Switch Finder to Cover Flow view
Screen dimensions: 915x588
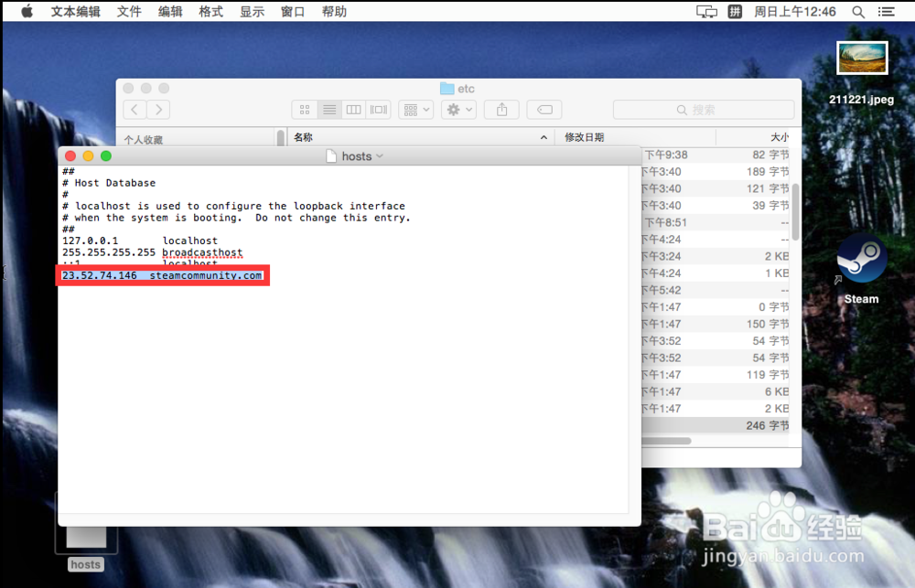[x=379, y=109]
